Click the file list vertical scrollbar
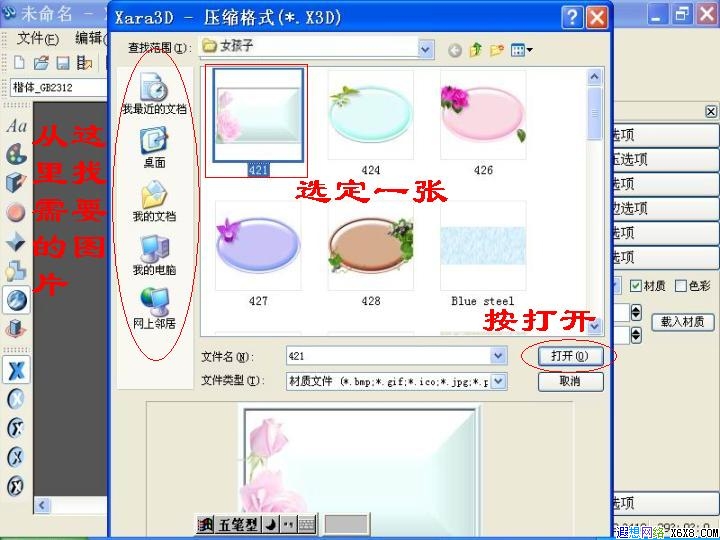The height and width of the screenshot is (540, 720). (x=595, y=202)
